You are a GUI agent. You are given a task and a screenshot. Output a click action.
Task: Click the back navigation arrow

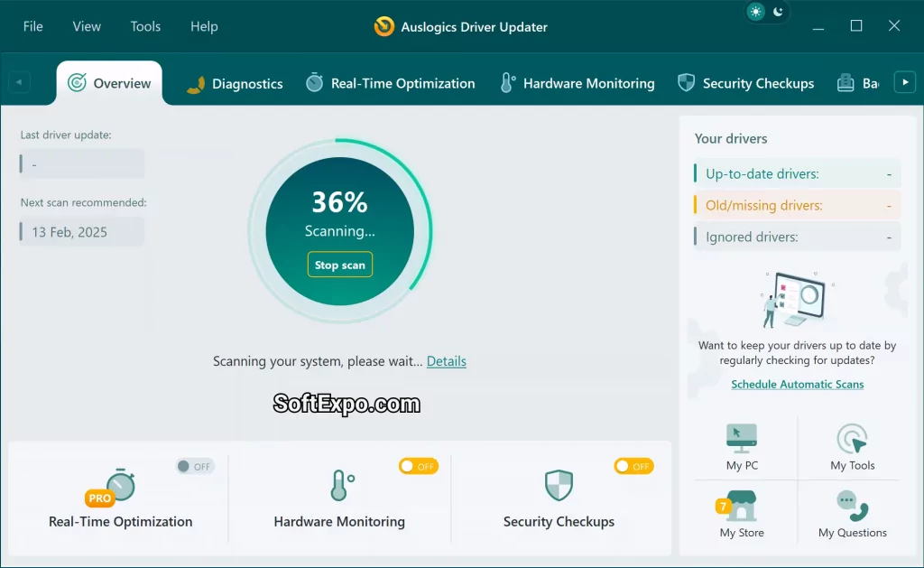(20, 80)
